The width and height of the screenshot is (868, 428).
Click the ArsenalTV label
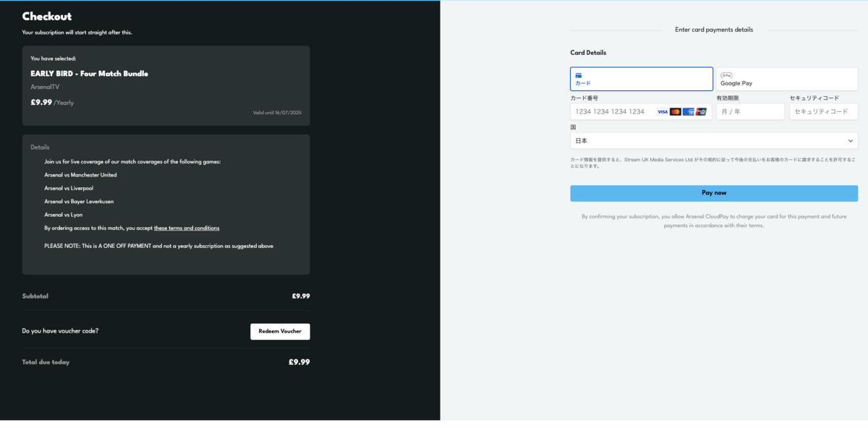(x=45, y=87)
